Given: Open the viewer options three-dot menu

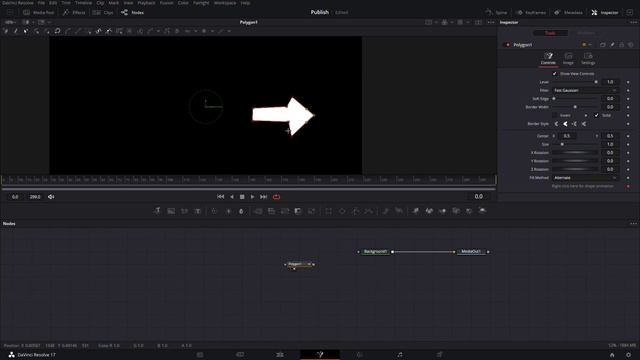Looking at the screenshot, I should point(491,22).
